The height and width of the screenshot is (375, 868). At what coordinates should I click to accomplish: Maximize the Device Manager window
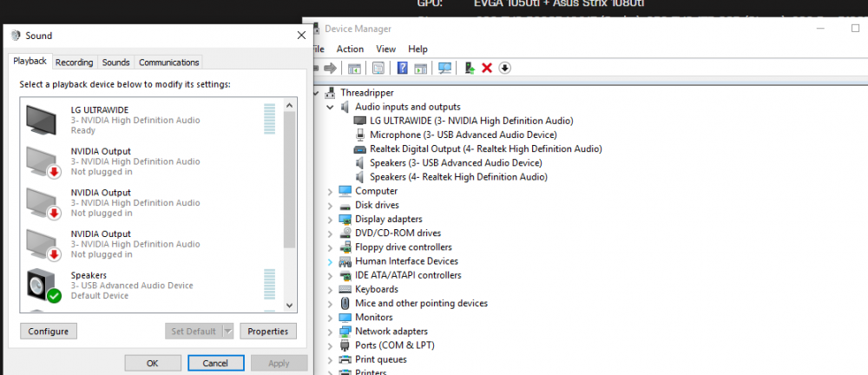tap(855, 29)
